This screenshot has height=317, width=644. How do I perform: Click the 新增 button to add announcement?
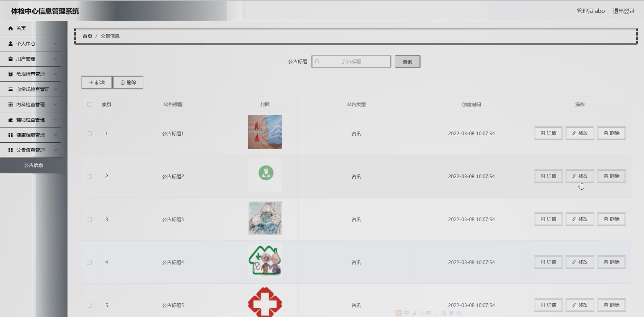(97, 82)
